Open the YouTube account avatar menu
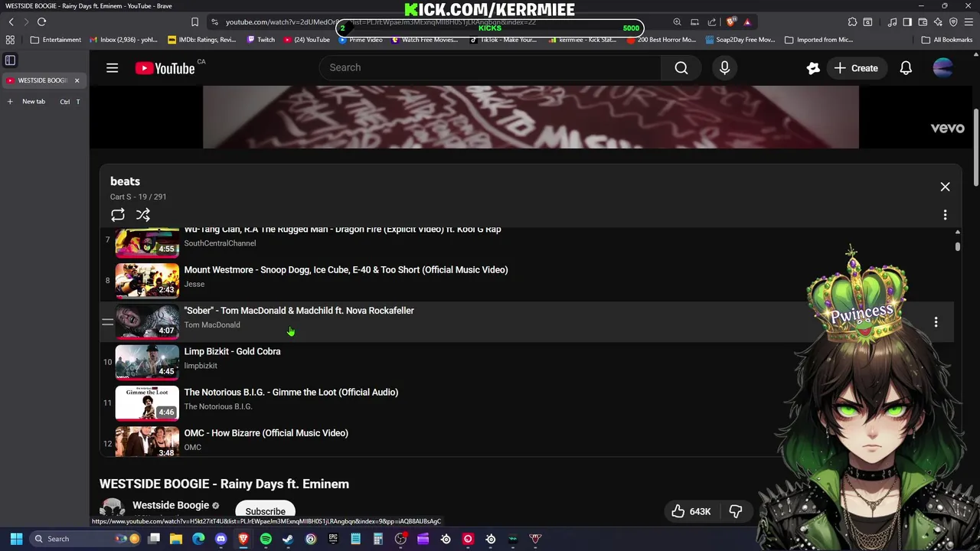 [942, 68]
